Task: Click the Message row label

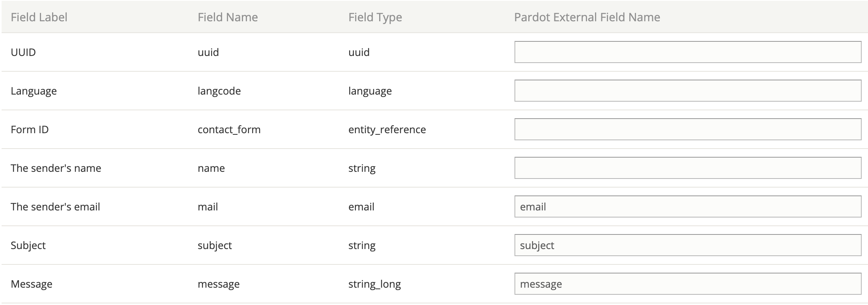Action: click(x=32, y=284)
